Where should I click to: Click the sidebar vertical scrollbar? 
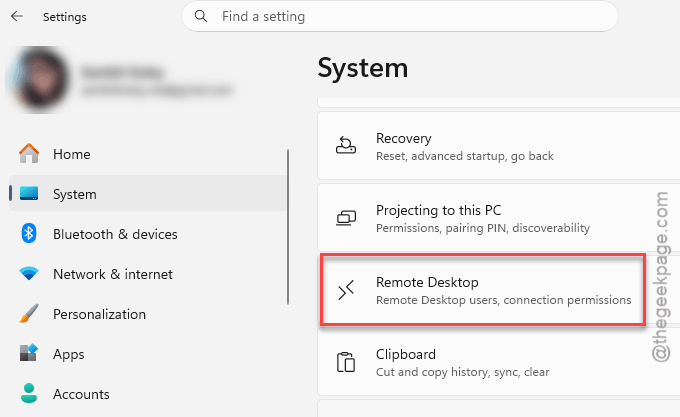(288, 227)
